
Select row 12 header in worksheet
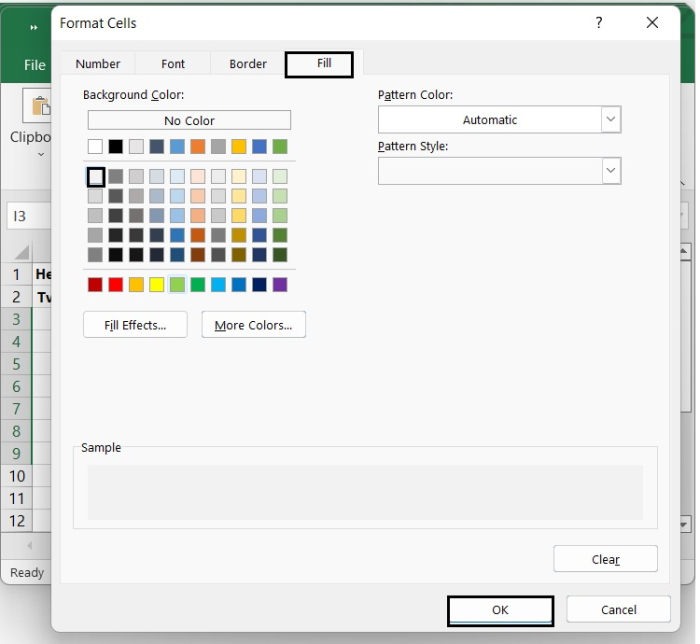click(x=17, y=520)
